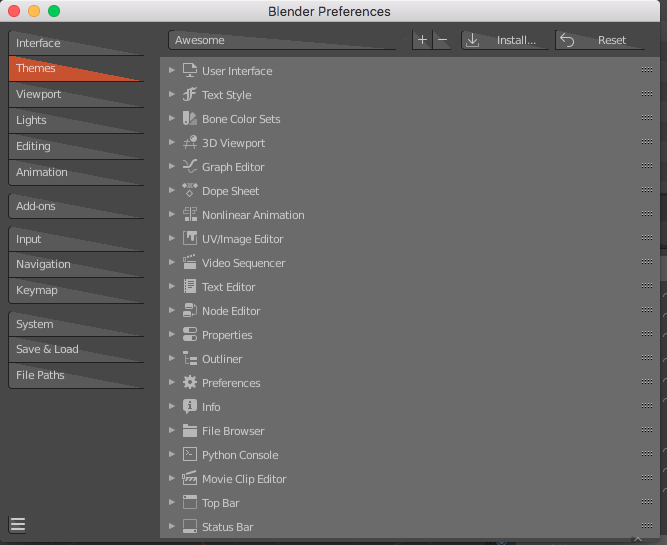Click the User Interface monitor icon
The image size is (667, 545).
click(190, 70)
